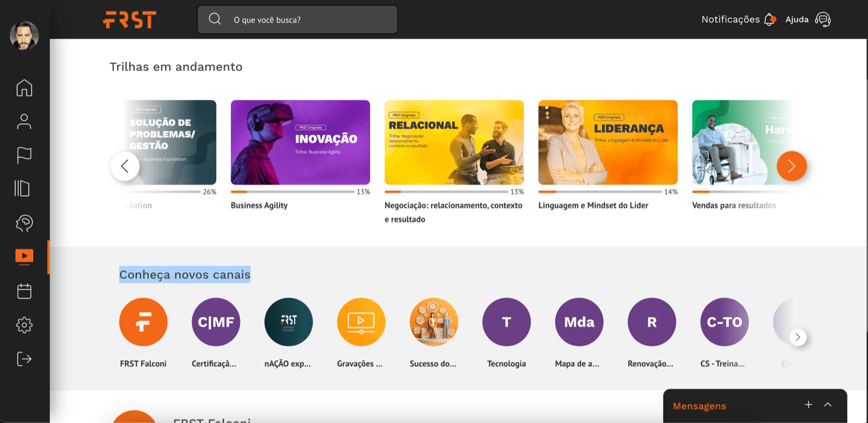Click the 'Gravações ...' channel label
The image size is (868, 423).
click(360, 364)
